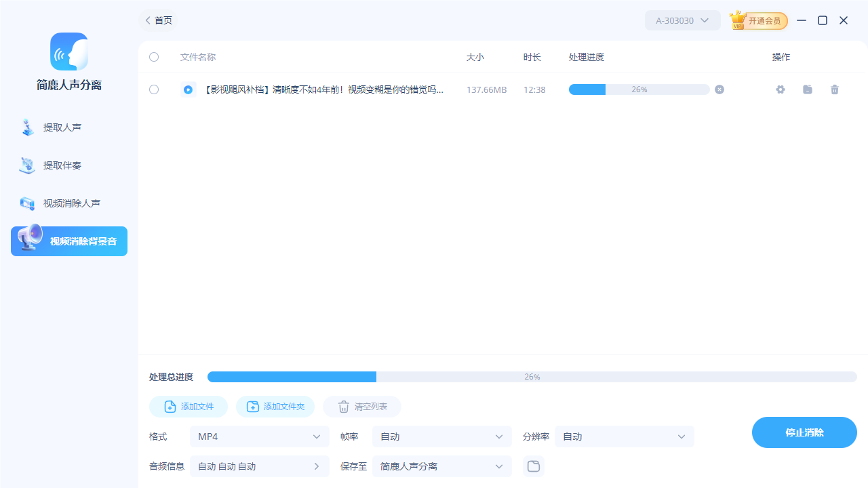The image size is (868, 488).
Task: Toggle the blue radio indicator on the file row
Action: pyautogui.click(x=188, y=89)
